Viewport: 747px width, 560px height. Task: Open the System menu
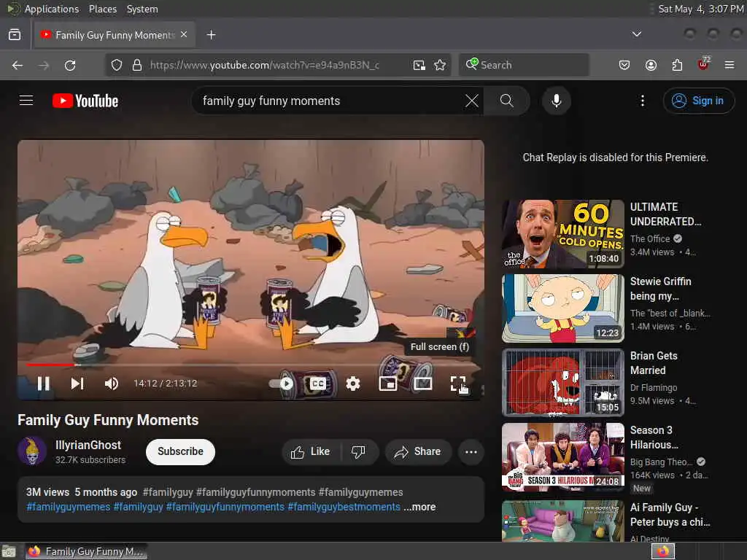pyautogui.click(x=142, y=9)
